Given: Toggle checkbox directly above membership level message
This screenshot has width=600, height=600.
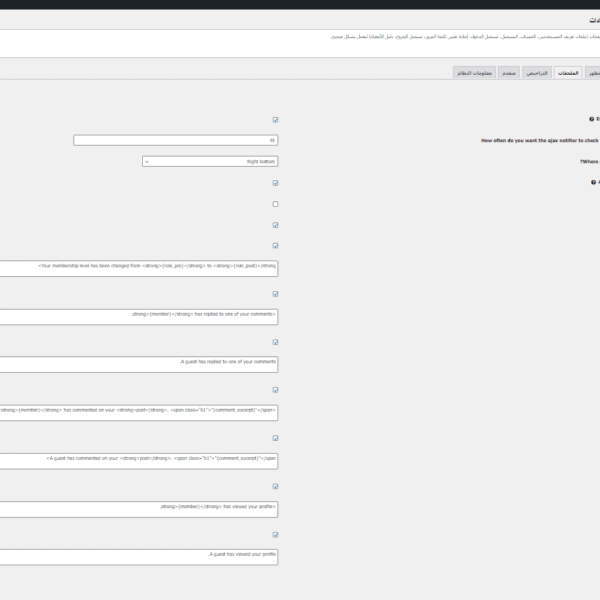Looking at the screenshot, I should [276, 246].
